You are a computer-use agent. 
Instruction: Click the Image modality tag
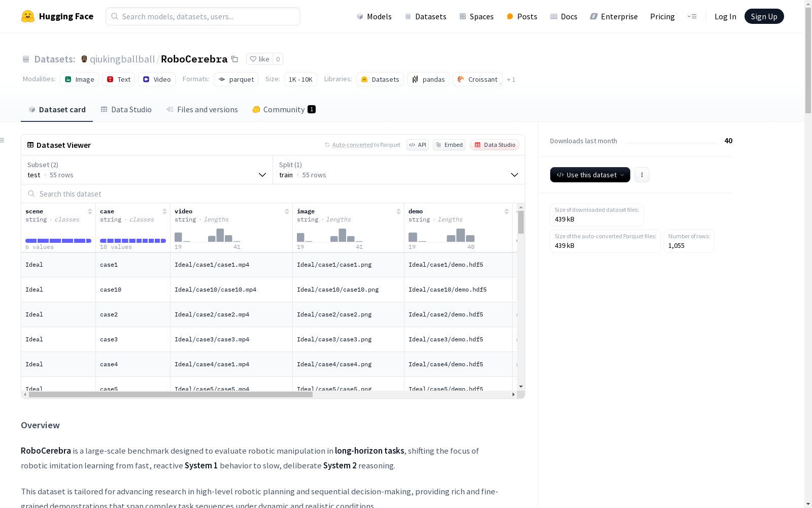click(x=80, y=79)
